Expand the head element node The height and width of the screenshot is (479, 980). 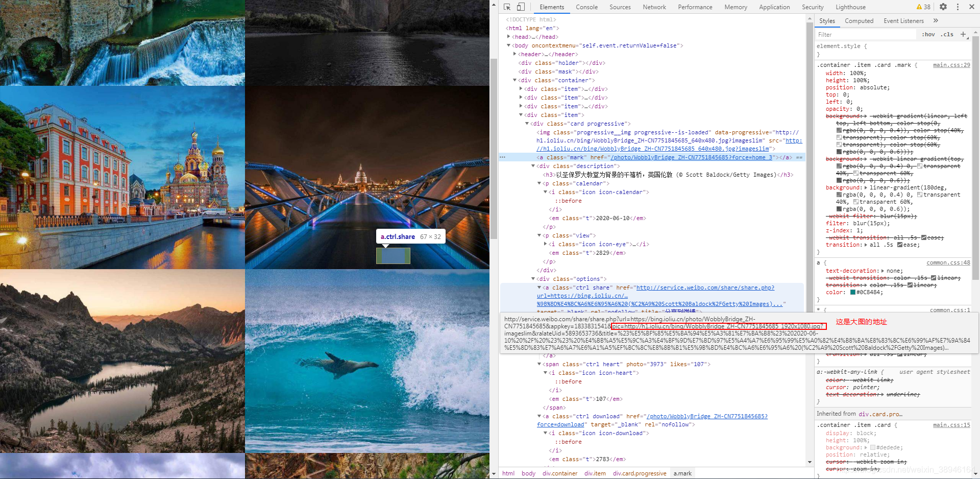tap(508, 37)
